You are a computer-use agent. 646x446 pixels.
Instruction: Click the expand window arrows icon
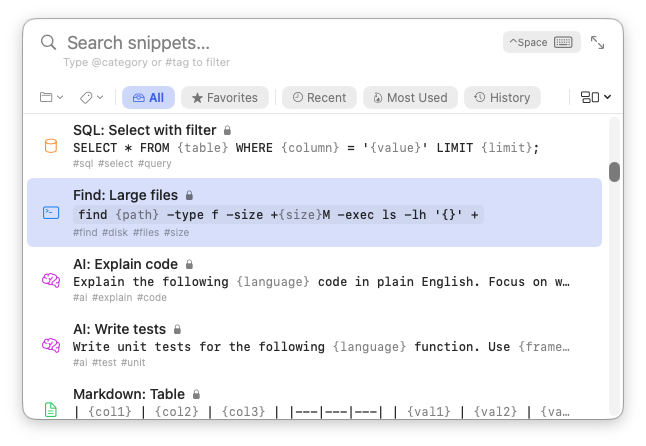click(x=597, y=43)
